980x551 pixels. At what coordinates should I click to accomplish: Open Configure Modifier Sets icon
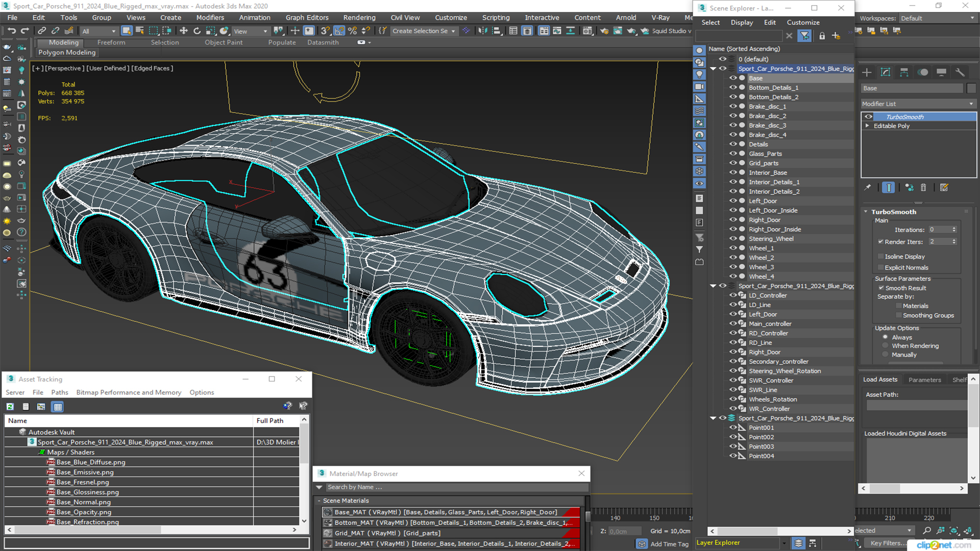pyautogui.click(x=944, y=188)
